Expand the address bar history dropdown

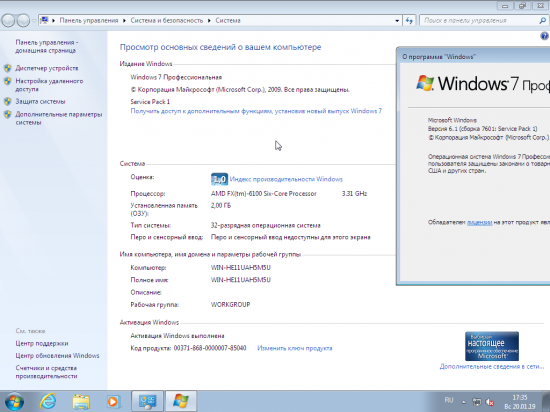pos(397,21)
